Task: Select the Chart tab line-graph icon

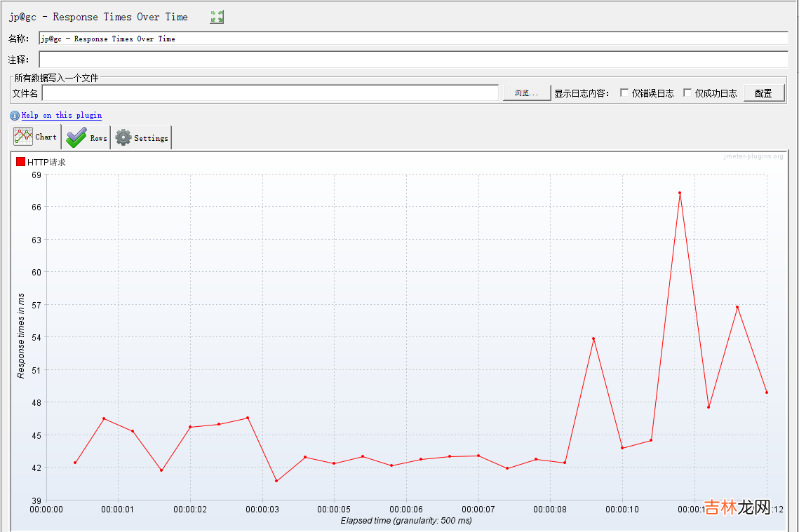Action: click(x=23, y=137)
